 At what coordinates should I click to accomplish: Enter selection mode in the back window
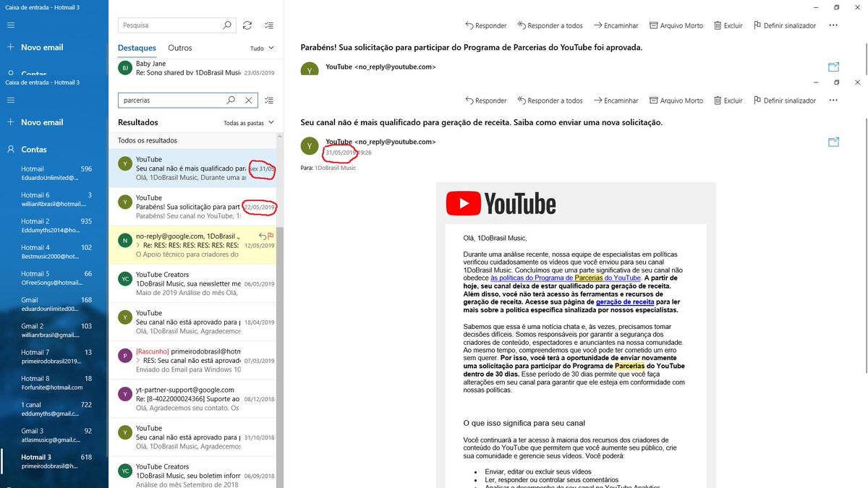pyautogui.click(x=269, y=25)
